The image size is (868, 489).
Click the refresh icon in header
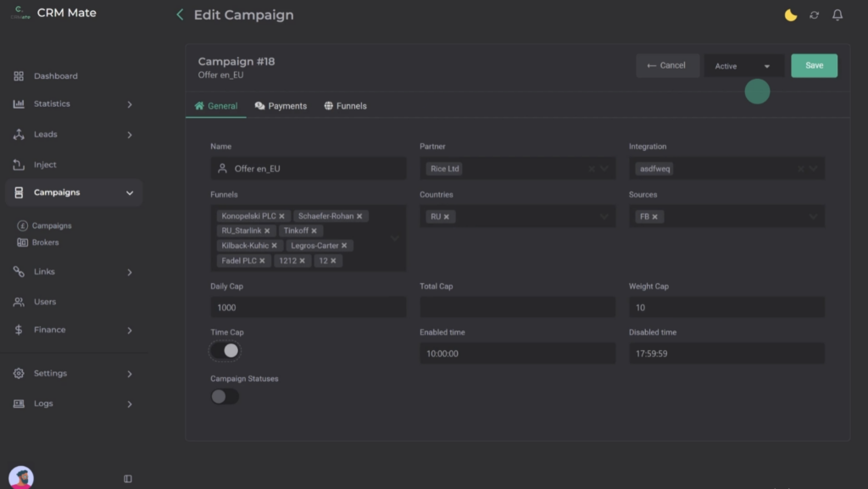(x=815, y=15)
